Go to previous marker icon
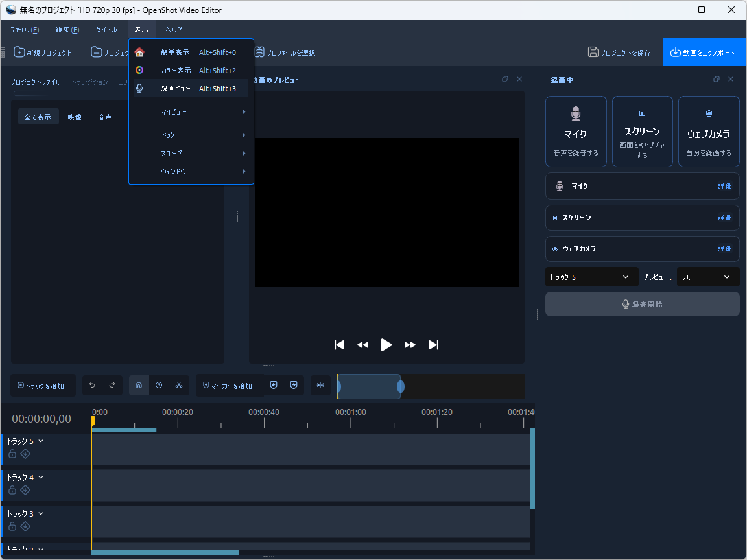This screenshot has width=747, height=560. [x=274, y=385]
